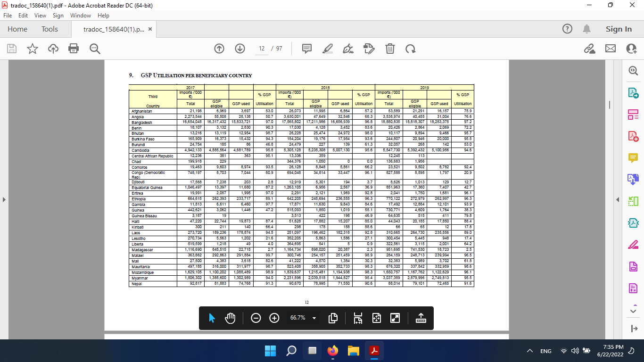Image resolution: width=644 pixels, height=362 pixels.
Task: Click the Sign In button
Action: 619,29
